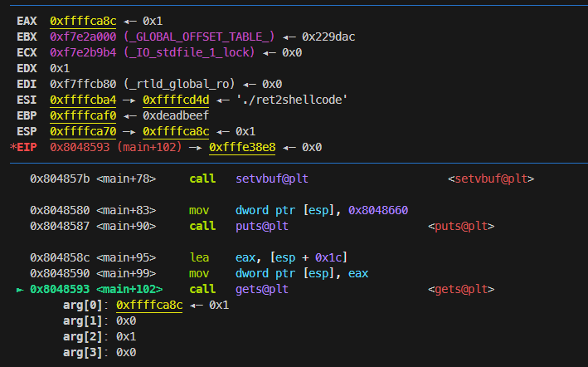Click the <setvbuf@plt> annotation on the right
Viewport: 588px width, 367px height.
(x=491, y=179)
